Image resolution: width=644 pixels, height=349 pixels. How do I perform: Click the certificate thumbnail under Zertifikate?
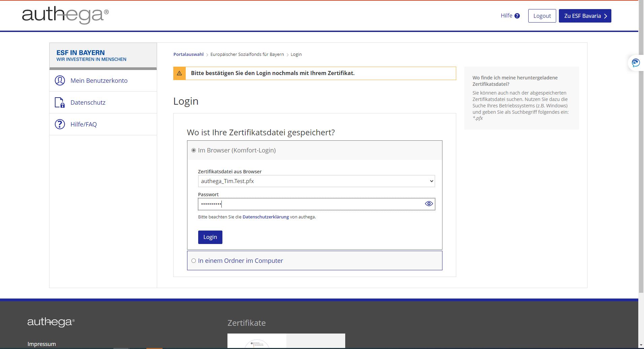286,341
